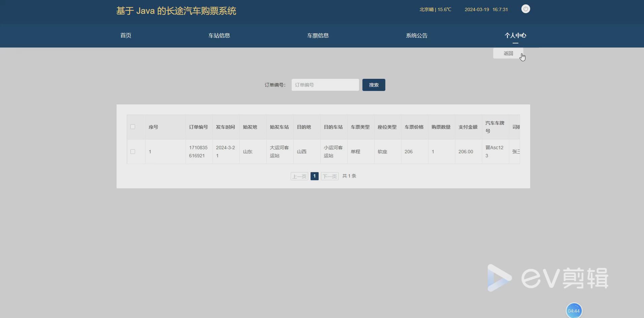The image size is (644, 318).
Task: Switch to the 车票信息 tab
Action: pyautogui.click(x=318, y=35)
